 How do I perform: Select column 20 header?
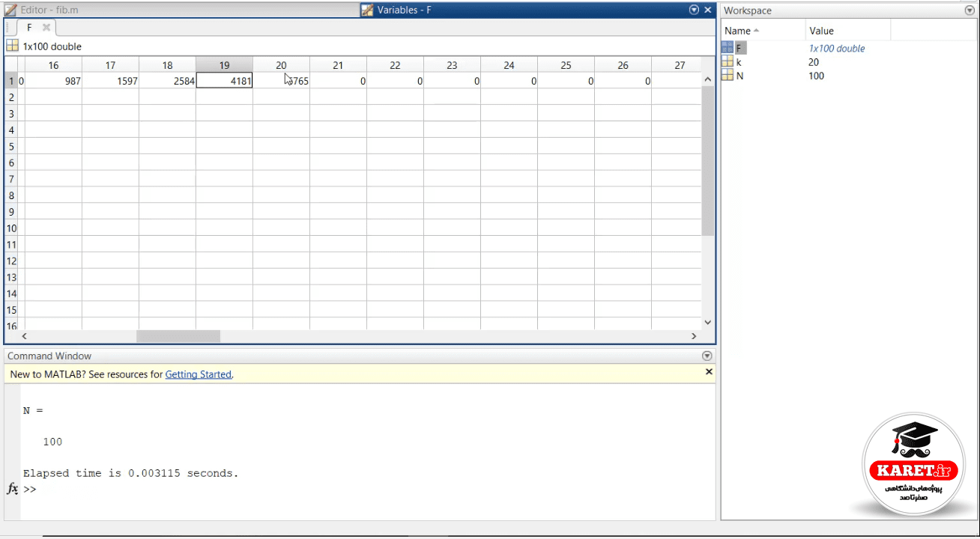(281, 65)
